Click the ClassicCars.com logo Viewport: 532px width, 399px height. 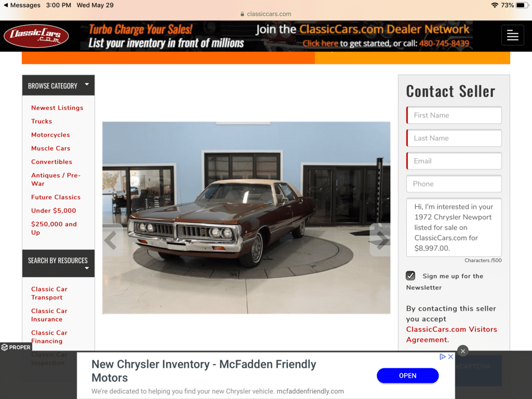(36, 36)
